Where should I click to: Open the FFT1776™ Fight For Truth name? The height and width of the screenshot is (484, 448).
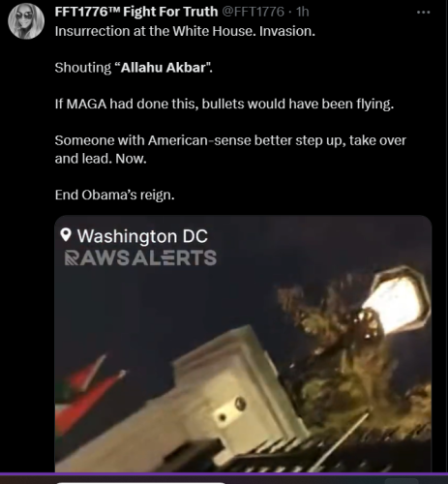coord(136,12)
